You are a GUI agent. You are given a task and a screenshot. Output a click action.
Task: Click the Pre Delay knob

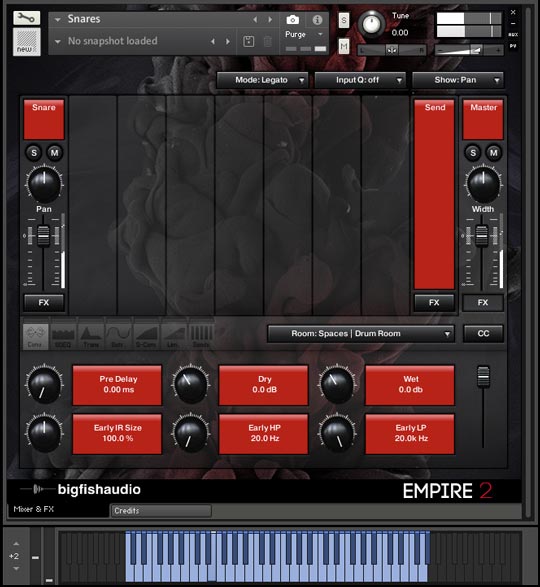tap(44, 384)
